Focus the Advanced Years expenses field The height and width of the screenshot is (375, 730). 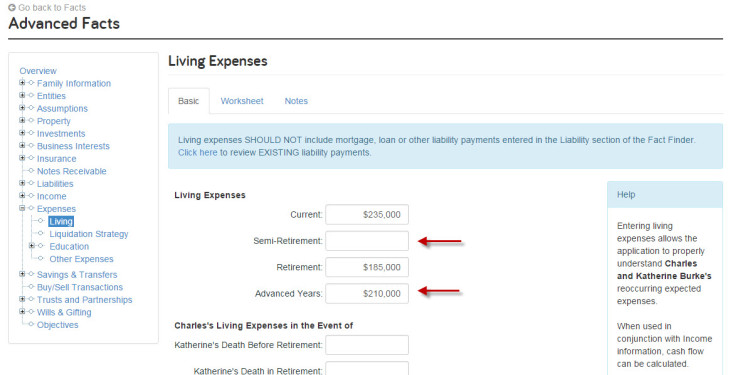click(x=367, y=293)
